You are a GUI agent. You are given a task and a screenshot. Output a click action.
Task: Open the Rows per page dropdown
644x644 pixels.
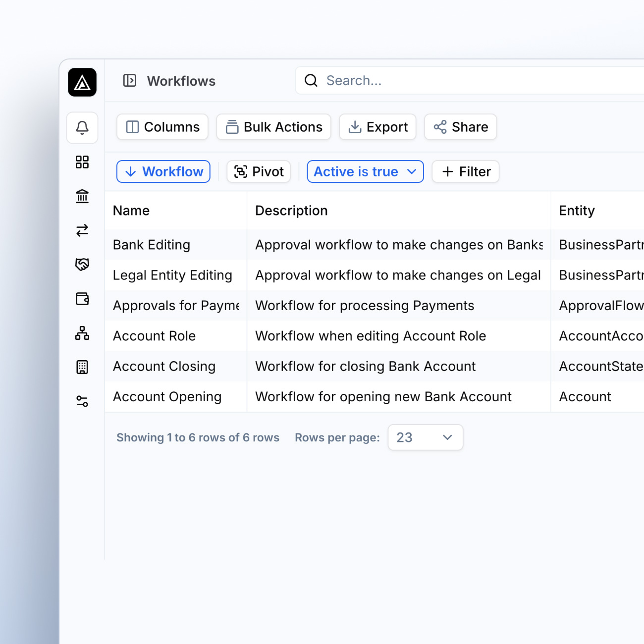(425, 437)
